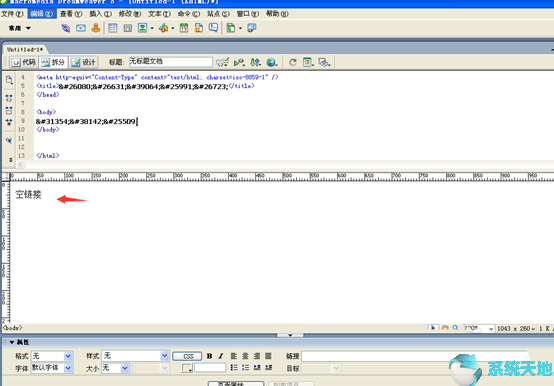
Task: Open the 编辑 menu
Action: (x=42, y=13)
